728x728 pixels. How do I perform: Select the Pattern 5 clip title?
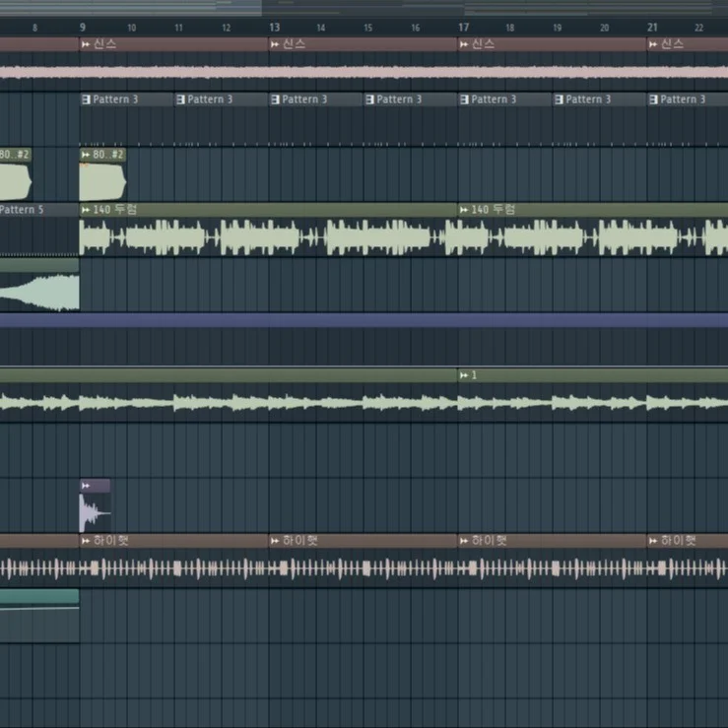[x=22, y=210]
